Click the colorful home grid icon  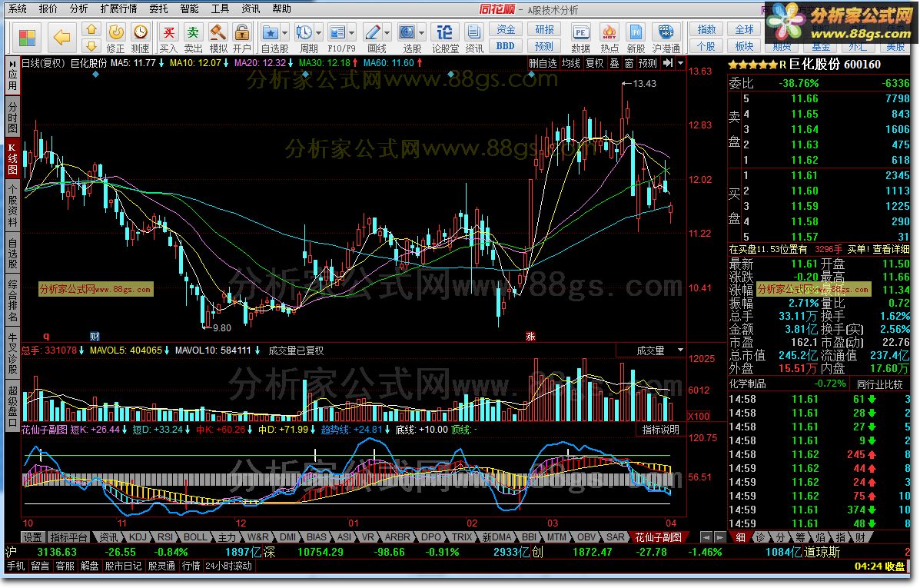click(x=27, y=38)
